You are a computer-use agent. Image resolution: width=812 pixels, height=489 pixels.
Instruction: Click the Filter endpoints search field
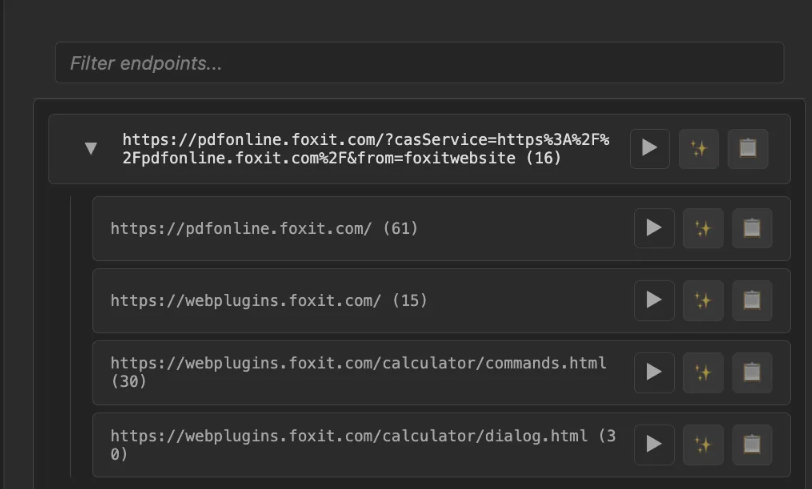coord(418,63)
